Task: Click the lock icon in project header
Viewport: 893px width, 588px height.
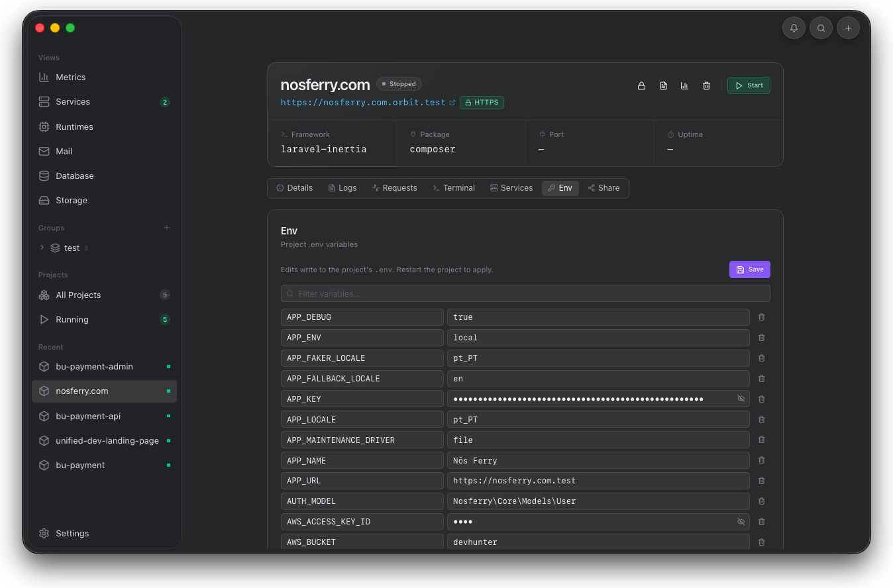Action: [641, 85]
